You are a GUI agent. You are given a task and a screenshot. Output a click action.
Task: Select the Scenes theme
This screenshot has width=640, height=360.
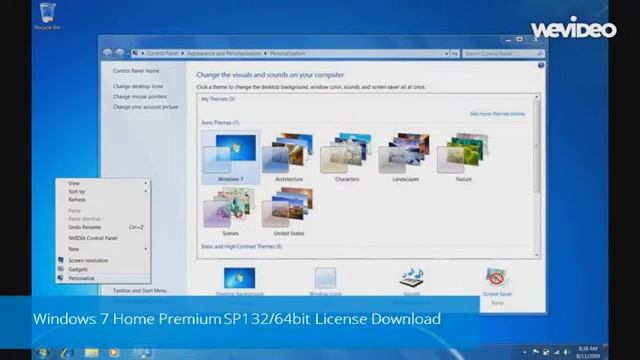pos(230,212)
